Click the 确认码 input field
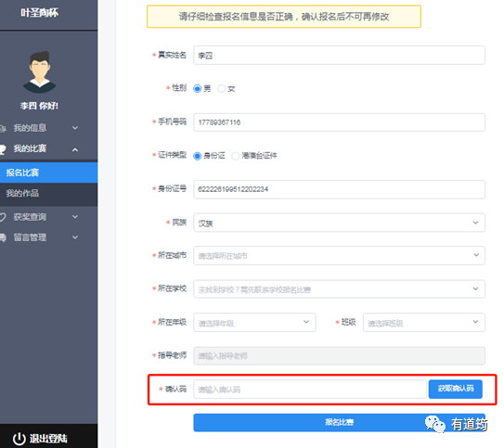Viewport: 504px width, 448px height. point(310,390)
